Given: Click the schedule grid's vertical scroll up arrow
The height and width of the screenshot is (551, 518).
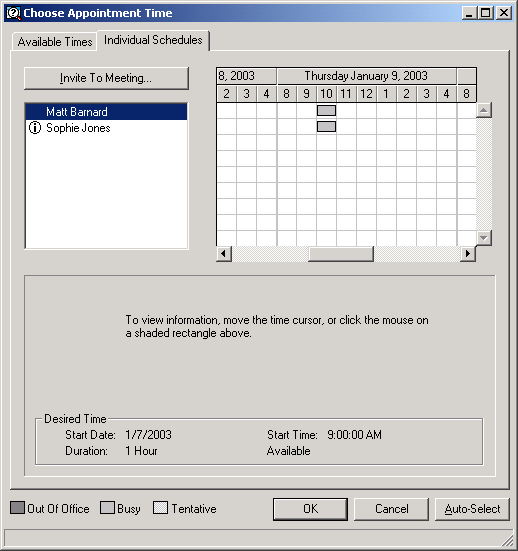Looking at the screenshot, I should click(484, 110).
